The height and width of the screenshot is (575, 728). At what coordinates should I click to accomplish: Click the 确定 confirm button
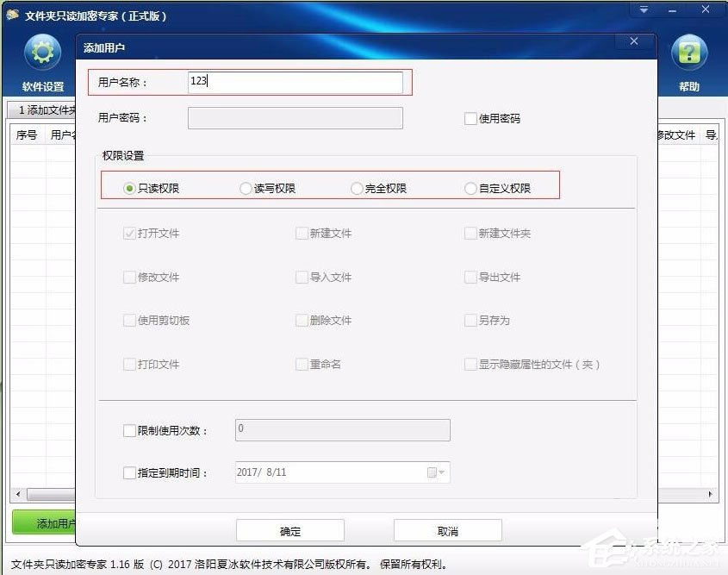(289, 530)
